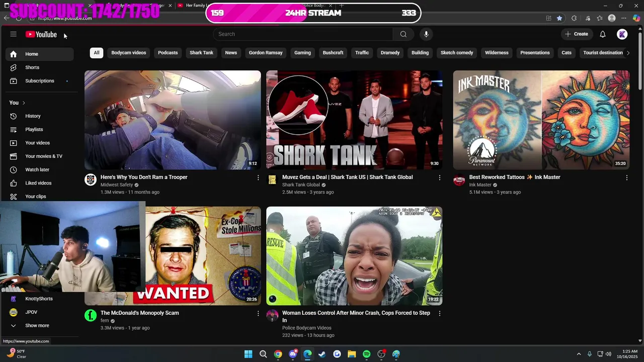Select the Podcasts chip
Image resolution: width=644 pixels, height=362 pixels.
pyautogui.click(x=168, y=53)
